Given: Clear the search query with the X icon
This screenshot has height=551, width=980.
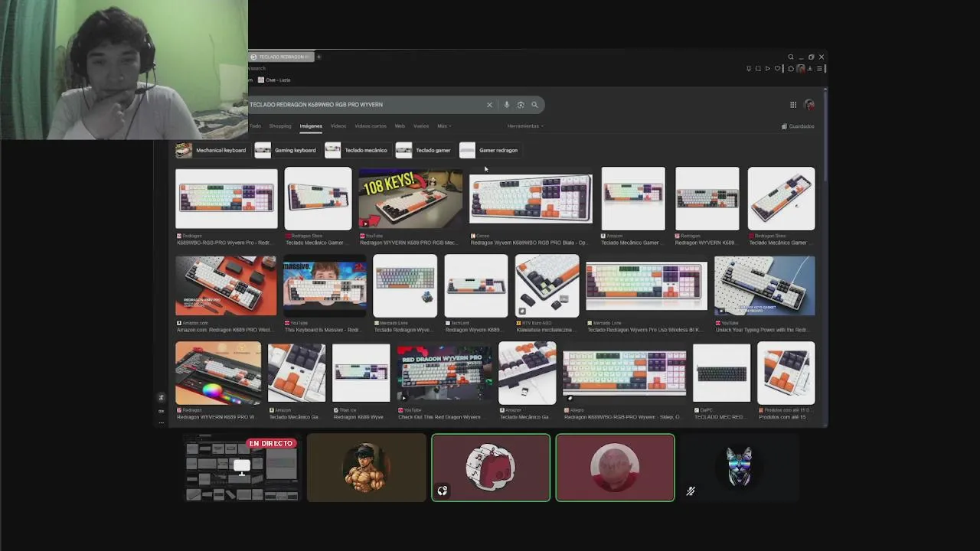Looking at the screenshot, I should [489, 105].
